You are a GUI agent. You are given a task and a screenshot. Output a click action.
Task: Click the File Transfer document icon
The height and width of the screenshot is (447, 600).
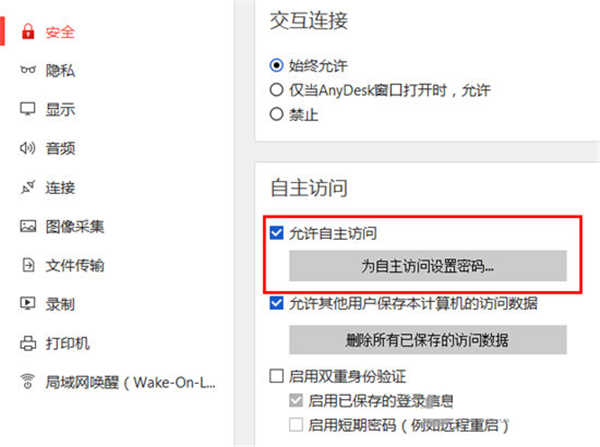click(x=28, y=265)
